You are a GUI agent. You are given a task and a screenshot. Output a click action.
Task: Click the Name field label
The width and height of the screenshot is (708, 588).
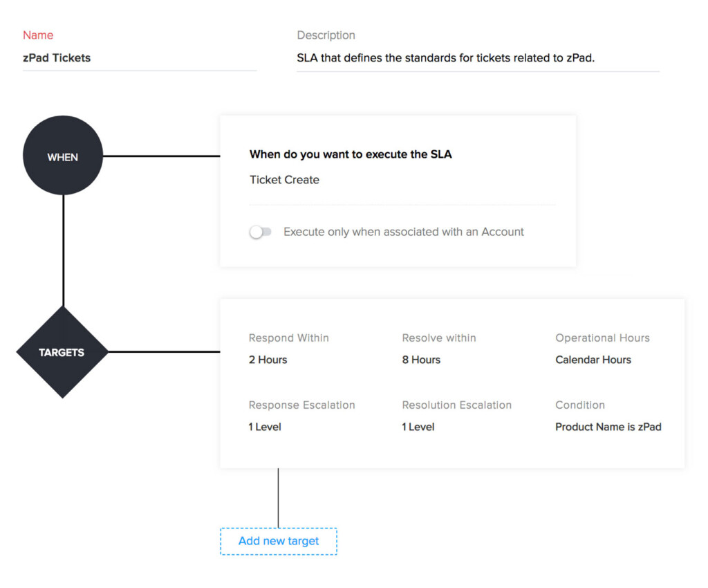click(x=38, y=35)
